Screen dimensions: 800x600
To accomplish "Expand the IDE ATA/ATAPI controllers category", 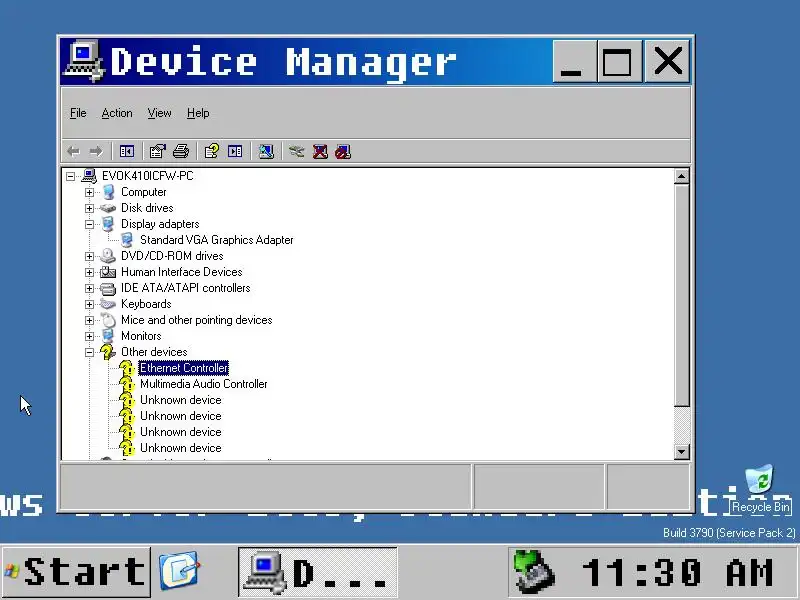I will coord(89,288).
